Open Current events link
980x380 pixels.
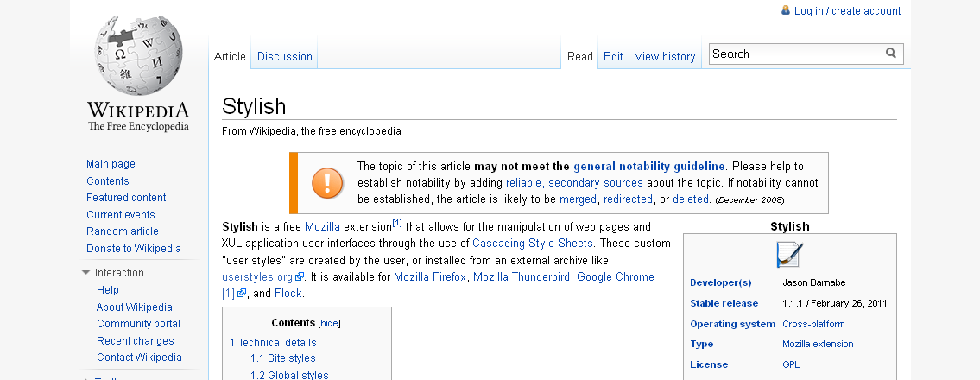(x=121, y=214)
